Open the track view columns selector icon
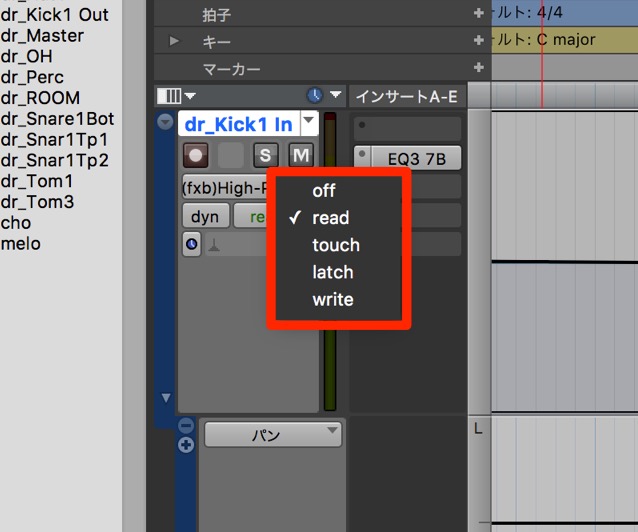Viewport: 638px width, 532px height. pyautogui.click(x=169, y=96)
